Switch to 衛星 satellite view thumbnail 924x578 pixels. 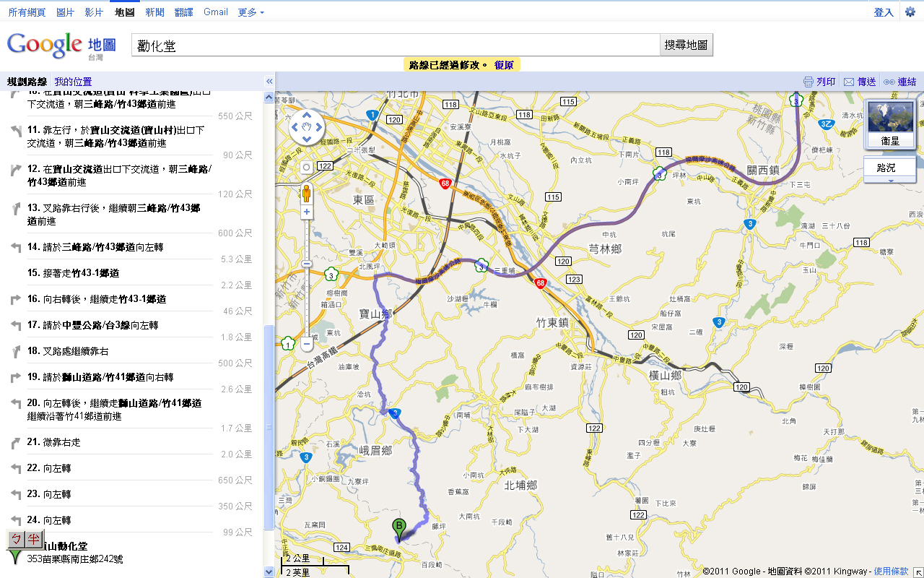point(890,124)
